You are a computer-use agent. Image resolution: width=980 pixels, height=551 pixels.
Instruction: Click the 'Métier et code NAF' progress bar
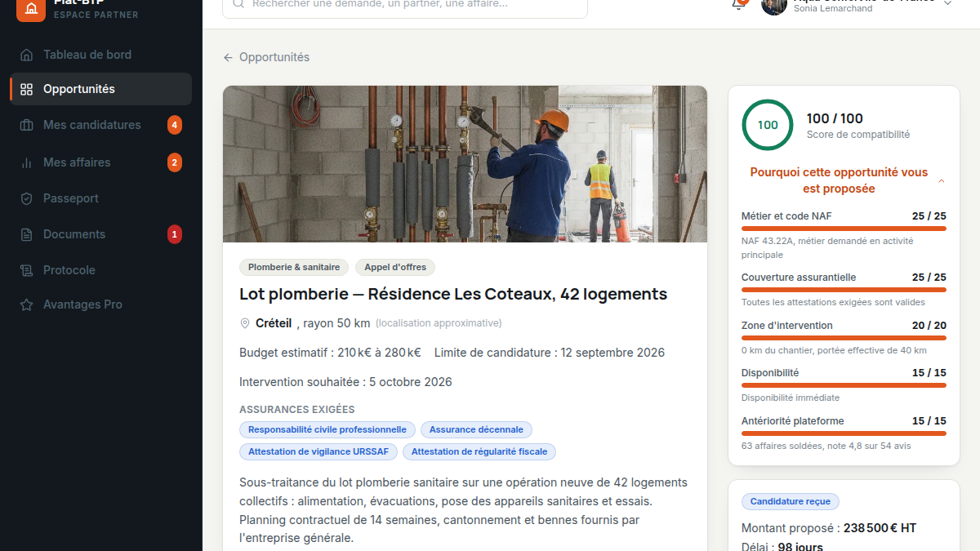click(844, 229)
